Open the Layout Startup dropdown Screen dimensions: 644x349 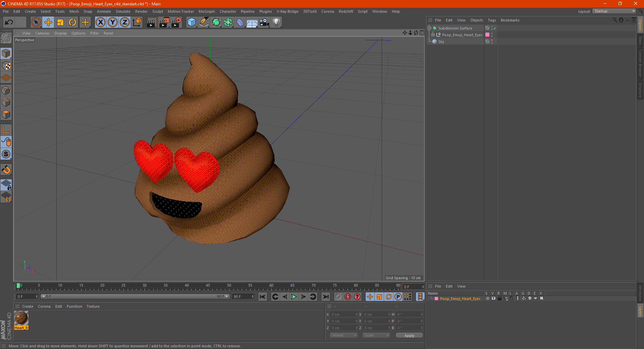(x=614, y=11)
